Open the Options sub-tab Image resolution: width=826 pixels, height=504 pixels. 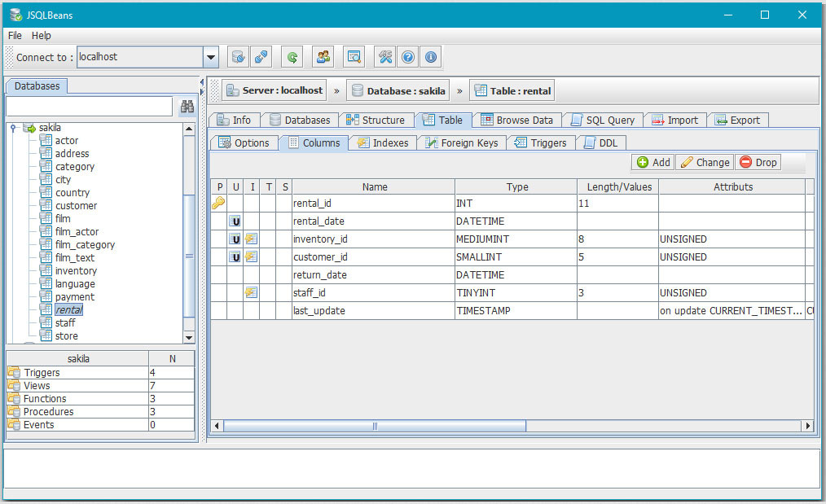tap(244, 142)
